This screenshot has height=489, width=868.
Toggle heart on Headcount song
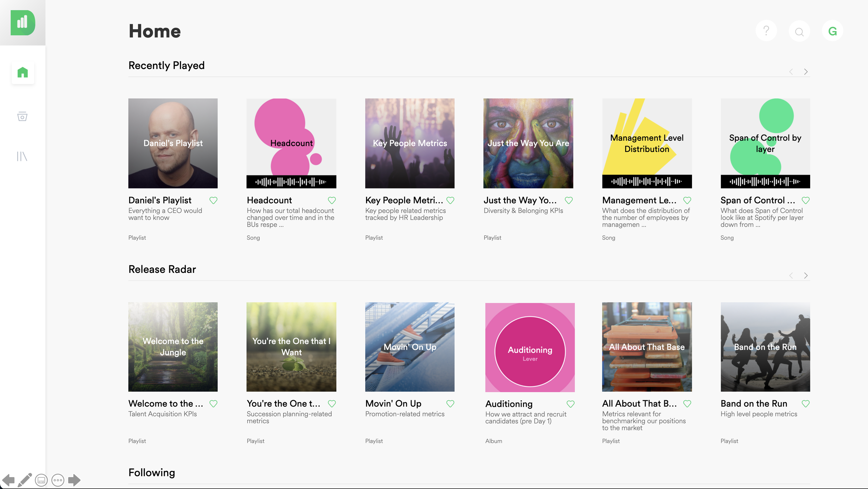[x=332, y=200]
